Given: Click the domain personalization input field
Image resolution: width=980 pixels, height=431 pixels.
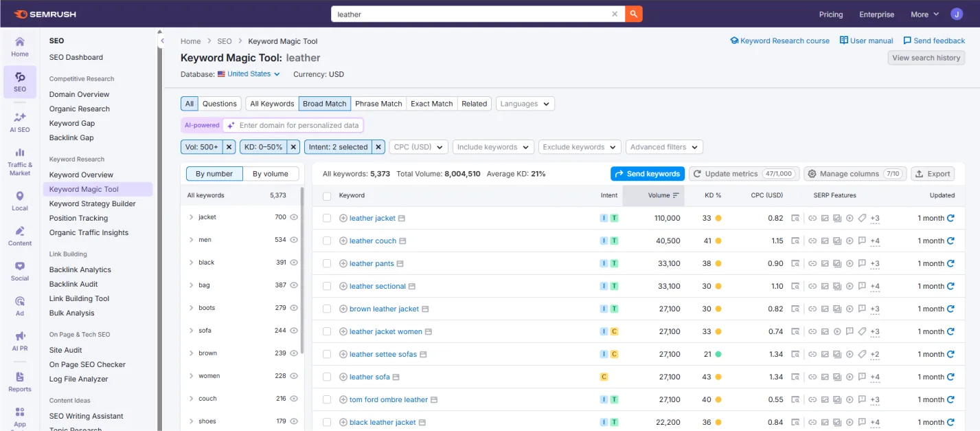Looking at the screenshot, I should tap(299, 125).
